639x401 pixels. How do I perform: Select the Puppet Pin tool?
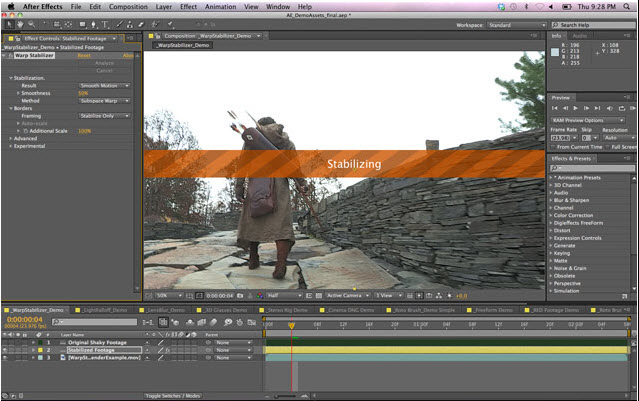tap(170, 24)
